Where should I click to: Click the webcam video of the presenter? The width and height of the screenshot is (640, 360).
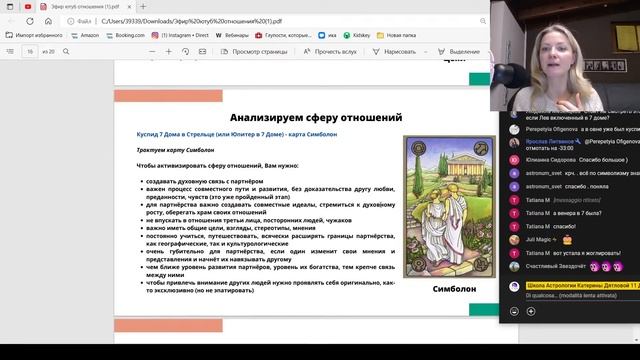pyautogui.click(x=565, y=56)
